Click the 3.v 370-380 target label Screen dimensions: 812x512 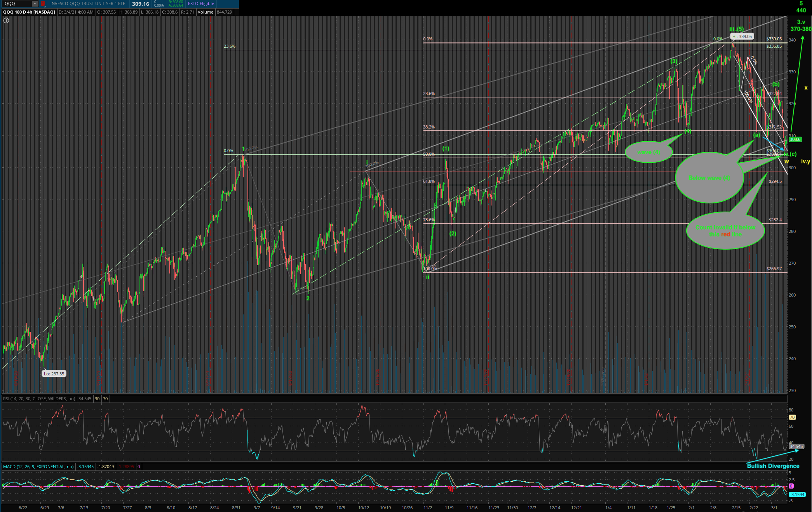801,26
